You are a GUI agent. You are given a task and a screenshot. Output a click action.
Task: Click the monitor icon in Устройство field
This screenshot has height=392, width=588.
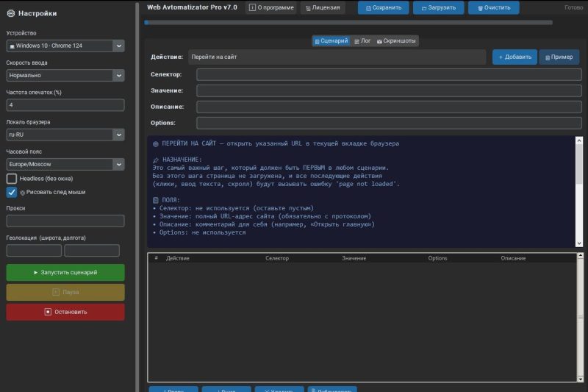[x=12, y=46]
